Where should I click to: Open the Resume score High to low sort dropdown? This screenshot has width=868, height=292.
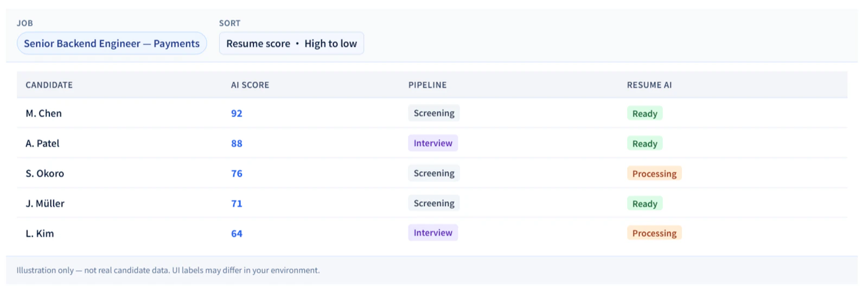(291, 43)
